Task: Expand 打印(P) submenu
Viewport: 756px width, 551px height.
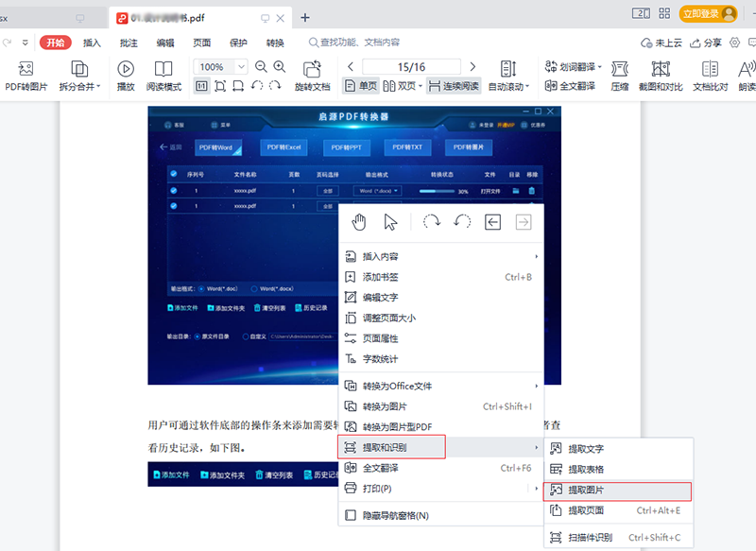Action: pyautogui.click(x=441, y=489)
